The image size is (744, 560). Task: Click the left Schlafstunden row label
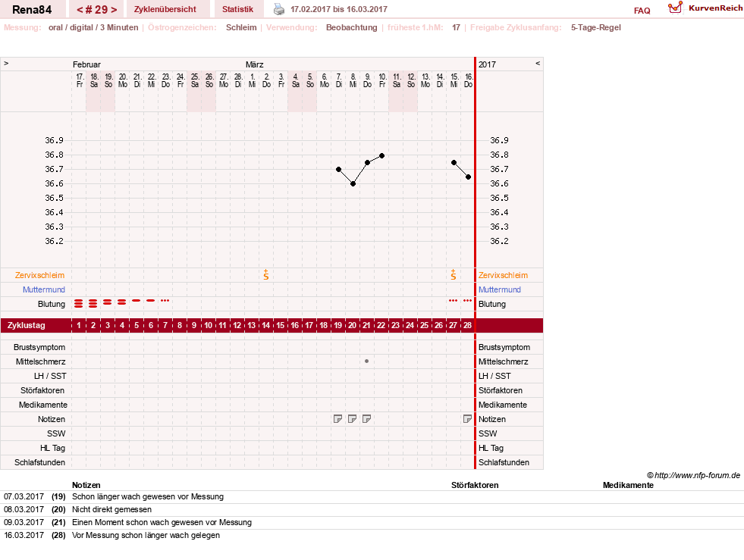40,462
